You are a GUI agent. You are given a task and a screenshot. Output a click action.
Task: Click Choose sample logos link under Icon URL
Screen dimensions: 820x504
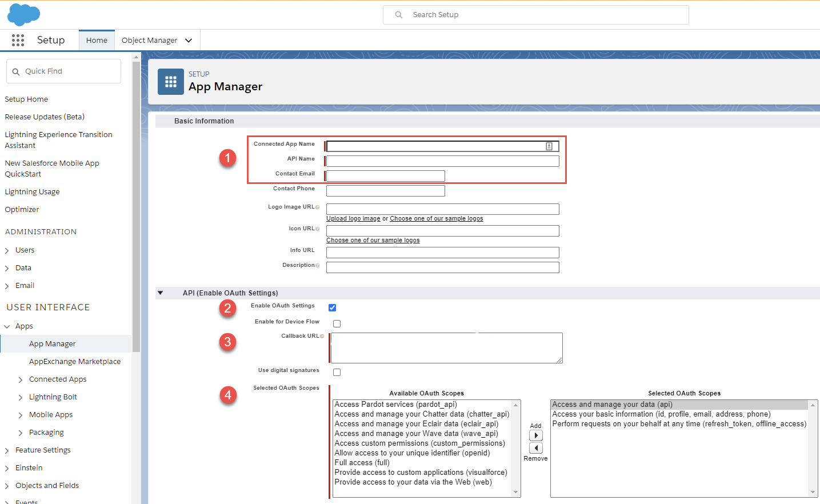(x=373, y=241)
